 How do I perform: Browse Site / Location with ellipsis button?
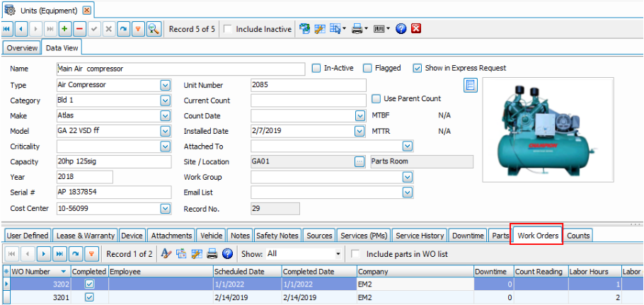pos(360,162)
